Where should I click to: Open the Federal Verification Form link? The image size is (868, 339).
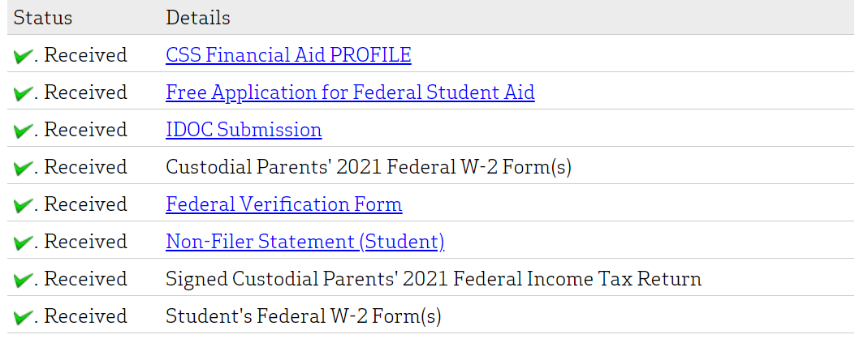pyautogui.click(x=283, y=204)
